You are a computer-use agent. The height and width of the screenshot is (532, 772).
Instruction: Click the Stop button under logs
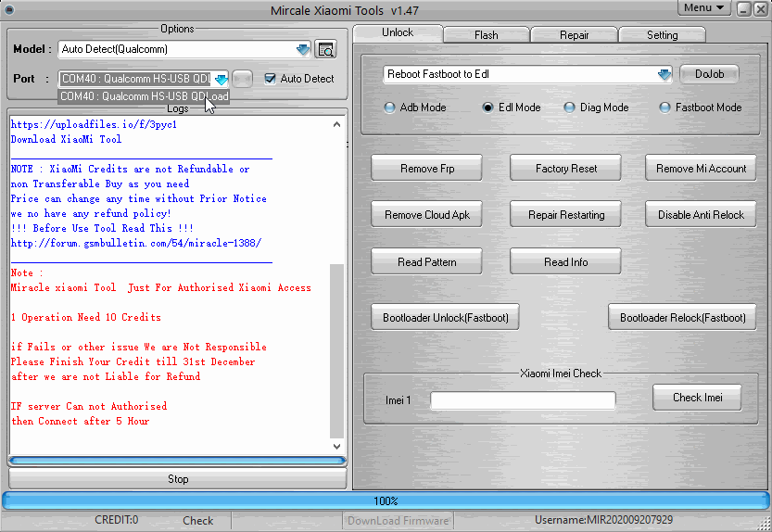tap(178, 479)
